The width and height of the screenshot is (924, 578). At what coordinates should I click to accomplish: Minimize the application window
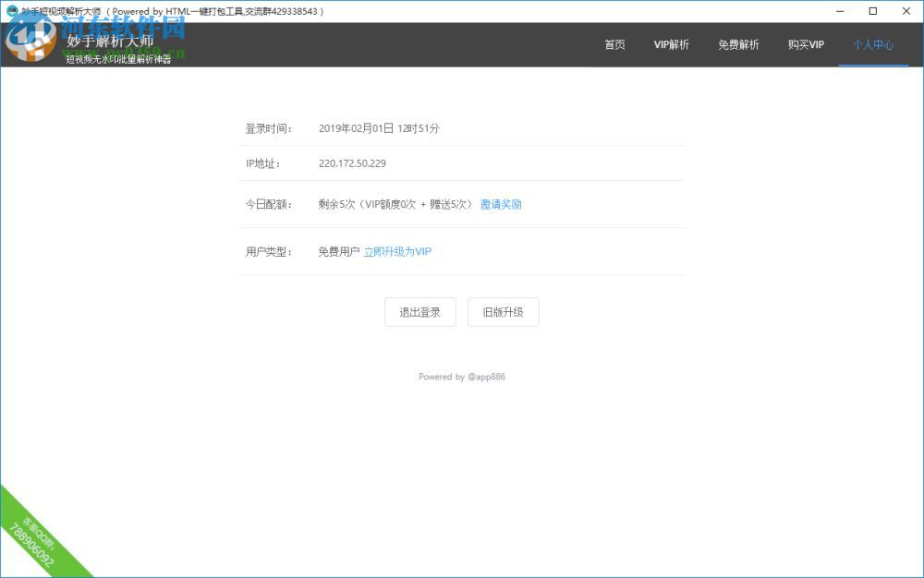(840, 11)
